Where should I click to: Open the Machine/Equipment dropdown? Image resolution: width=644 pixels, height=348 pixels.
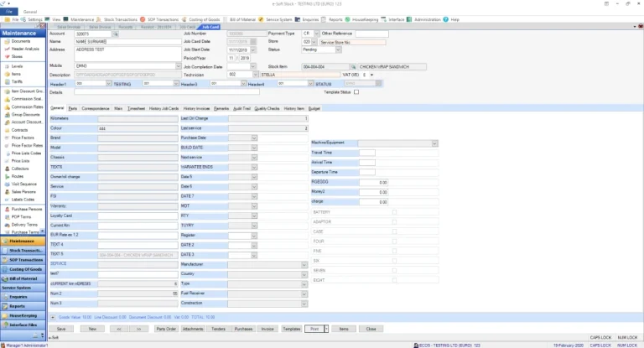click(434, 143)
